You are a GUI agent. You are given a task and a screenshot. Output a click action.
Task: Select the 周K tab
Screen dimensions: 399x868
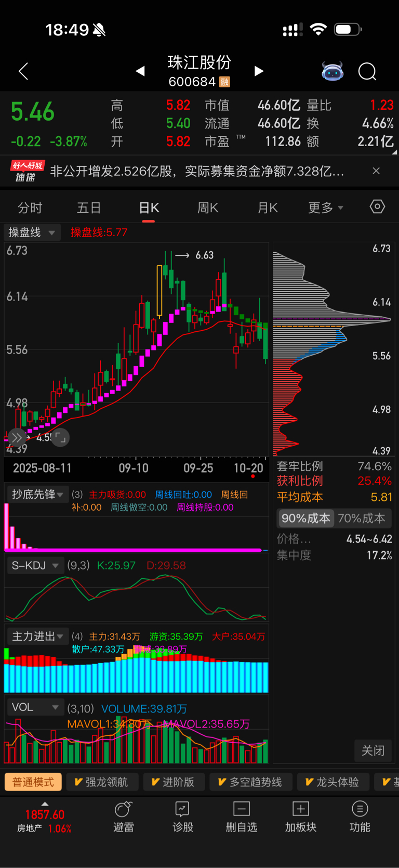[208, 208]
